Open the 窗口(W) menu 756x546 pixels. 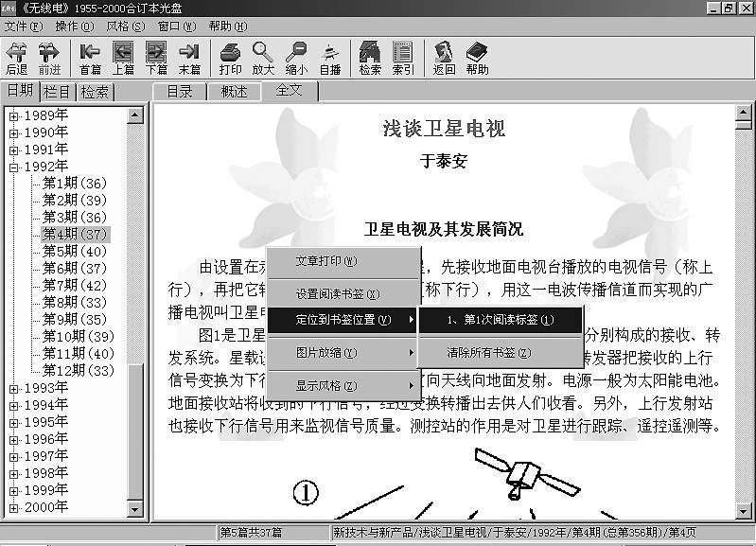pos(177,26)
